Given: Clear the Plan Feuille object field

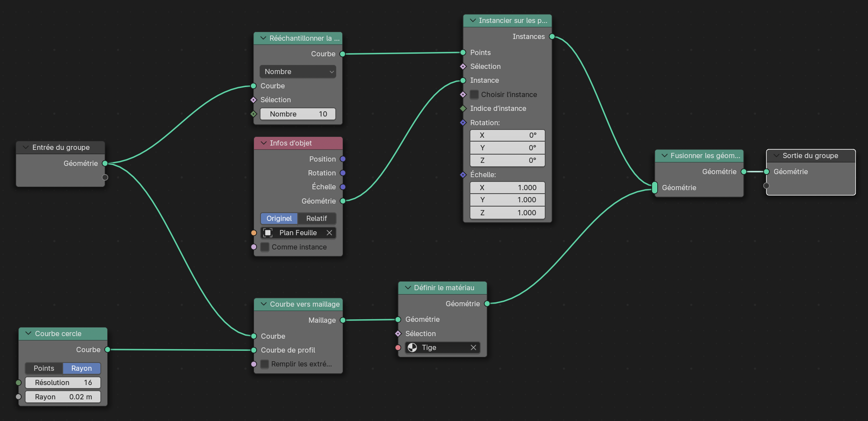Looking at the screenshot, I should (x=329, y=233).
